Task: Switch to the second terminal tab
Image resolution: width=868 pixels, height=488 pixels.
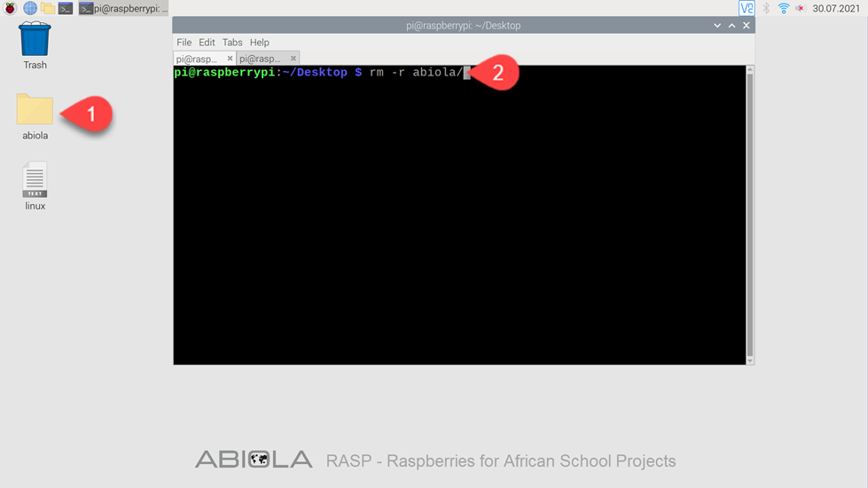Action: pyautogui.click(x=260, y=59)
